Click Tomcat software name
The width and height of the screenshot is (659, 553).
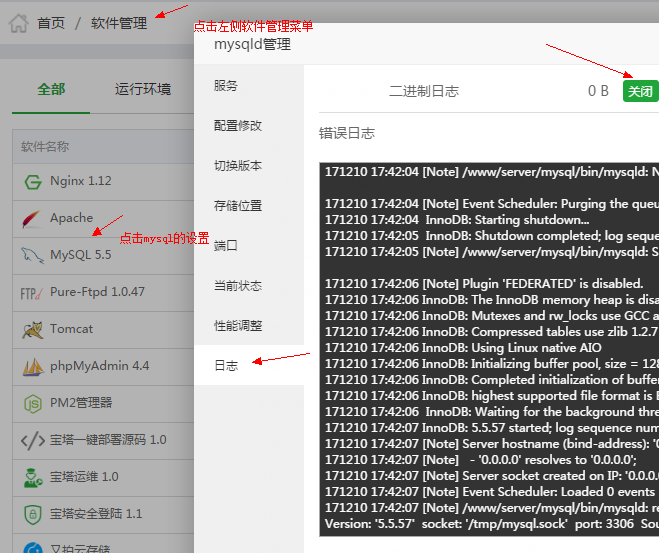click(x=71, y=329)
